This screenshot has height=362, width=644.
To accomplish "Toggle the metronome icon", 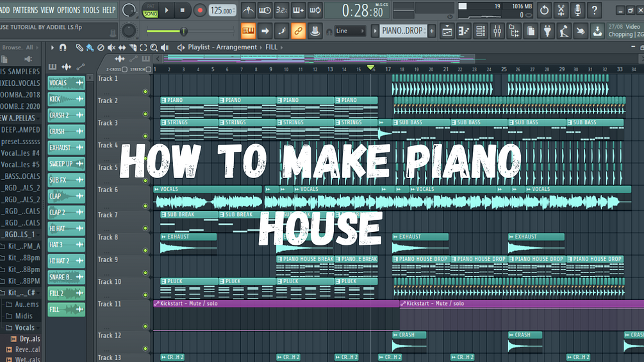I will coord(248,10).
